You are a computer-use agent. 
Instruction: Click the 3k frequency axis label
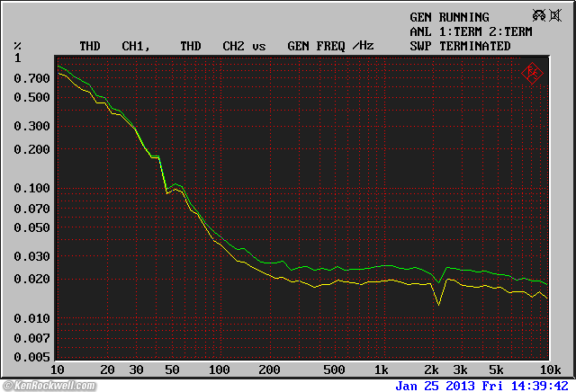pos(460,370)
